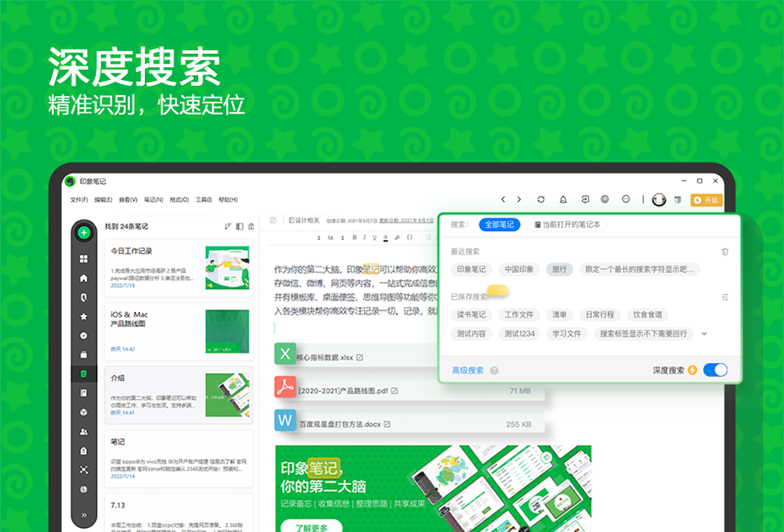Screen dimensions: 784x532
Task: Switch search scope to 当前打开的笔记本
Action: [568, 225]
